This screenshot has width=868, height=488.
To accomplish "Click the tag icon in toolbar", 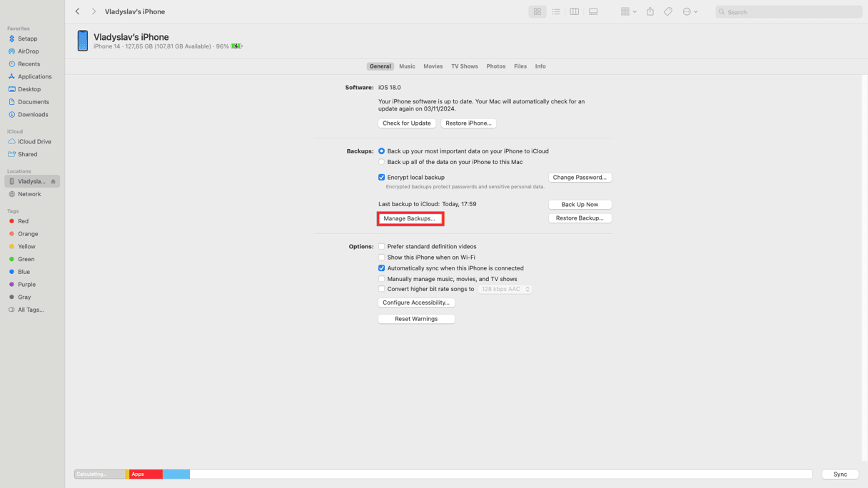I will (x=668, y=12).
